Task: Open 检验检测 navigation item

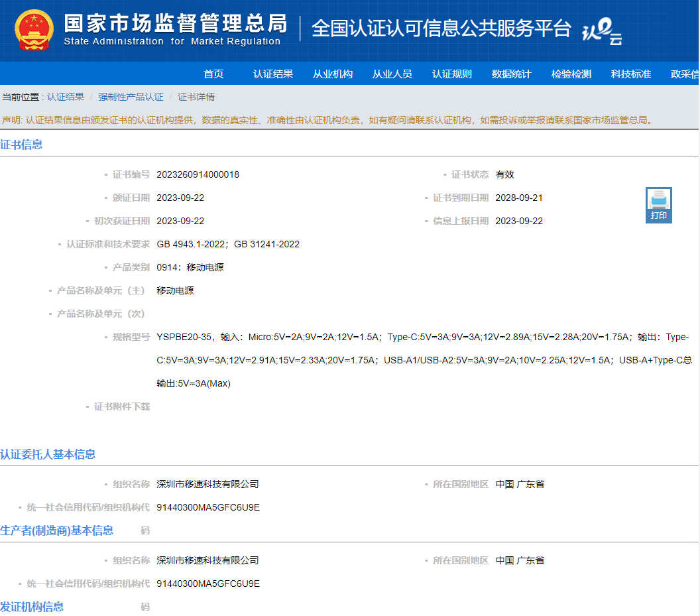Action: (571, 74)
